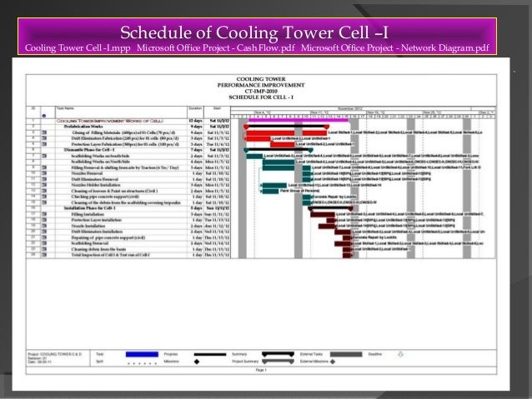This screenshot has width=532, height=399.
Task: Select the Task Name column header
Action: pos(121,112)
